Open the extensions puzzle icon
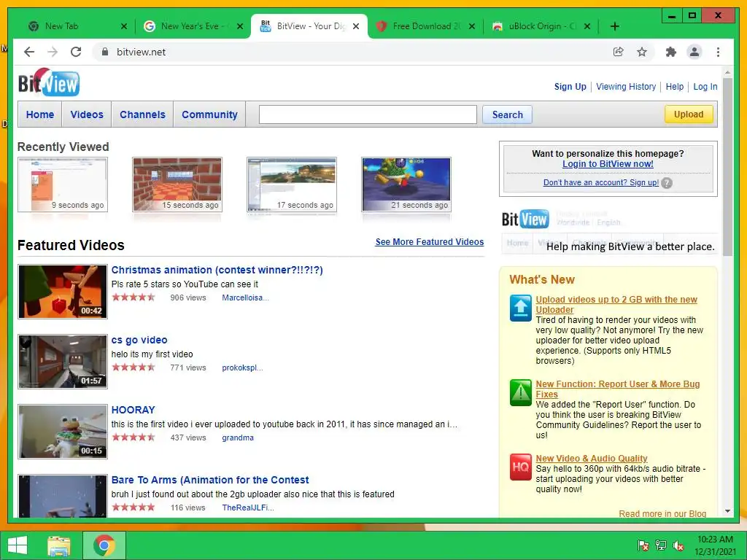This screenshot has width=747, height=560. coord(671,52)
